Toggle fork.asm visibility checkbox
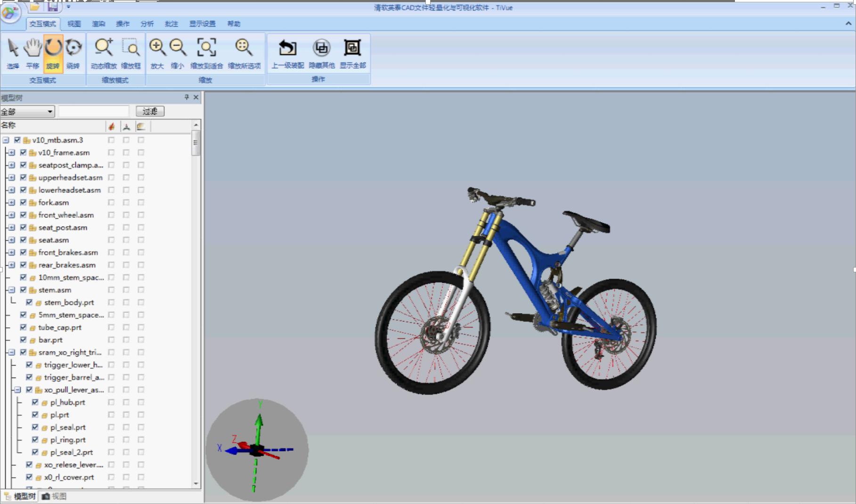The image size is (856, 504). pyautogui.click(x=23, y=203)
